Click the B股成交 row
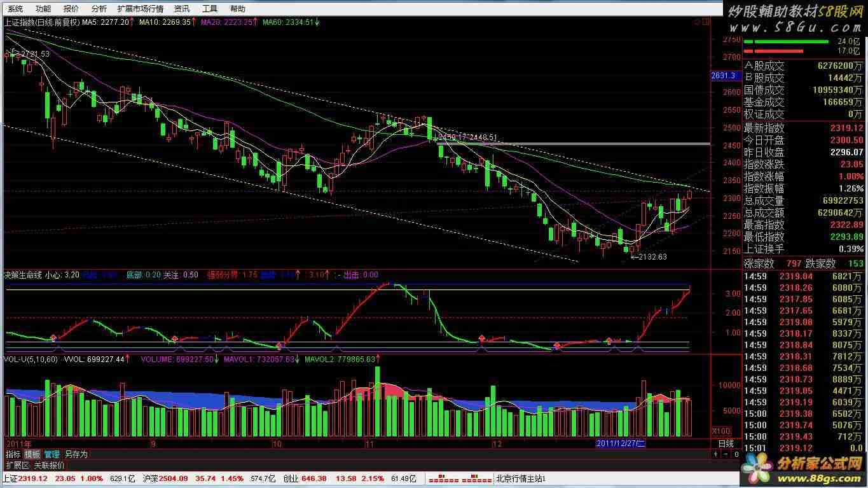 [804, 78]
